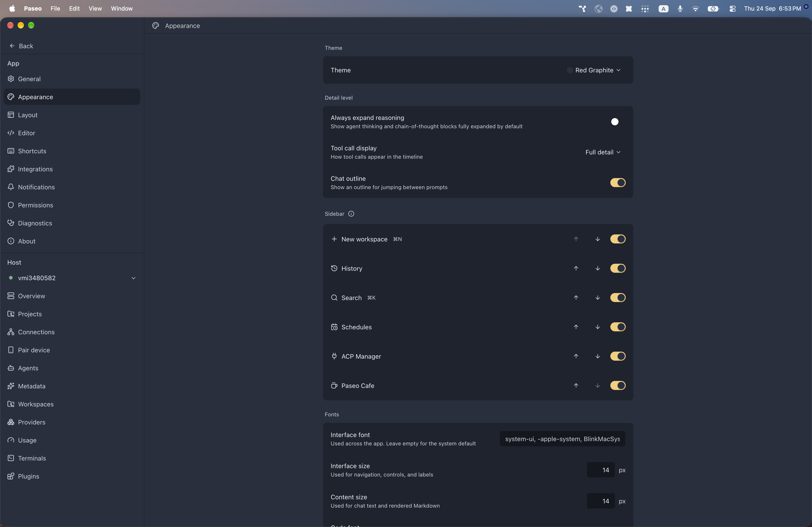Image resolution: width=812 pixels, height=527 pixels.
Task: Open the Layout panel icon
Action: pyautogui.click(x=11, y=115)
